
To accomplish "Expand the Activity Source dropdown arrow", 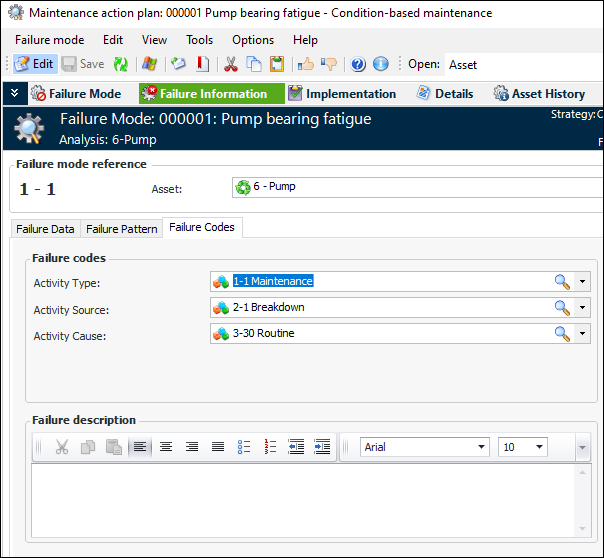I will [x=583, y=307].
